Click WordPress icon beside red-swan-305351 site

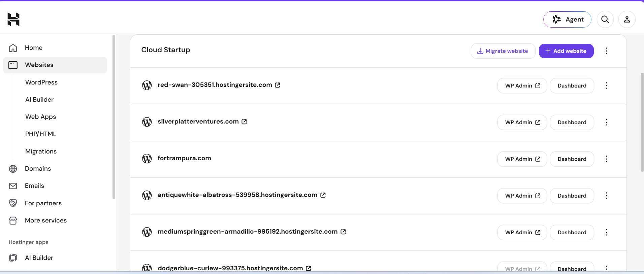[147, 85]
